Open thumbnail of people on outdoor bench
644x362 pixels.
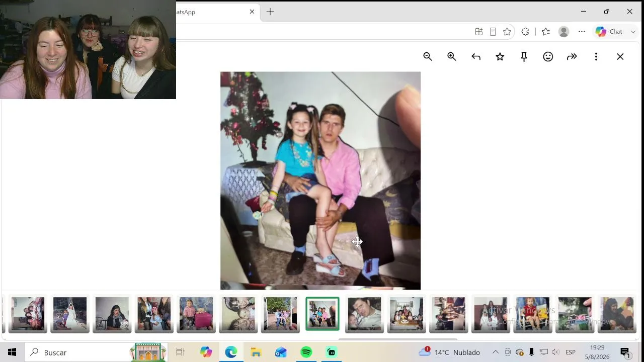click(x=280, y=314)
